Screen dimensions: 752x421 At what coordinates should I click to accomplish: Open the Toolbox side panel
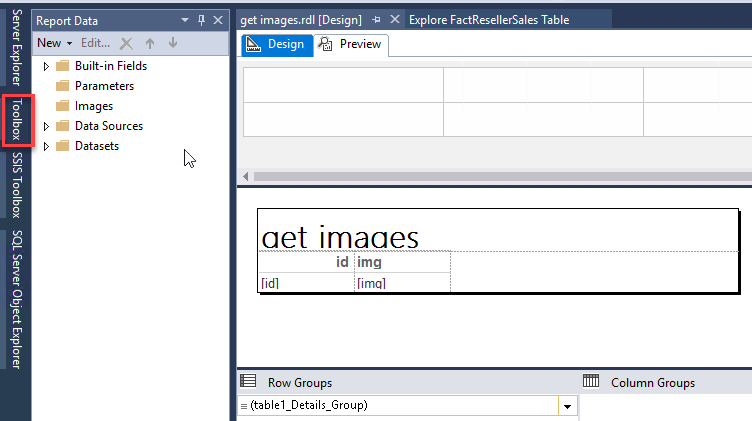pos(16,122)
